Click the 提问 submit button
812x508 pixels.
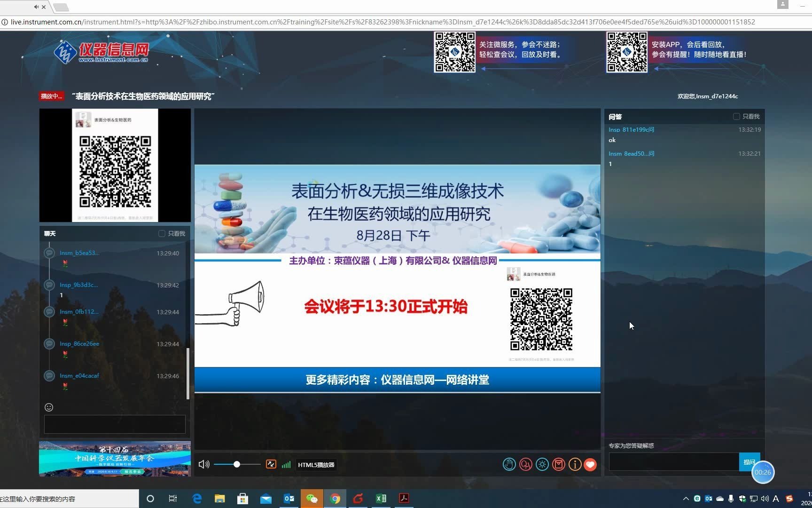click(x=749, y=462)
